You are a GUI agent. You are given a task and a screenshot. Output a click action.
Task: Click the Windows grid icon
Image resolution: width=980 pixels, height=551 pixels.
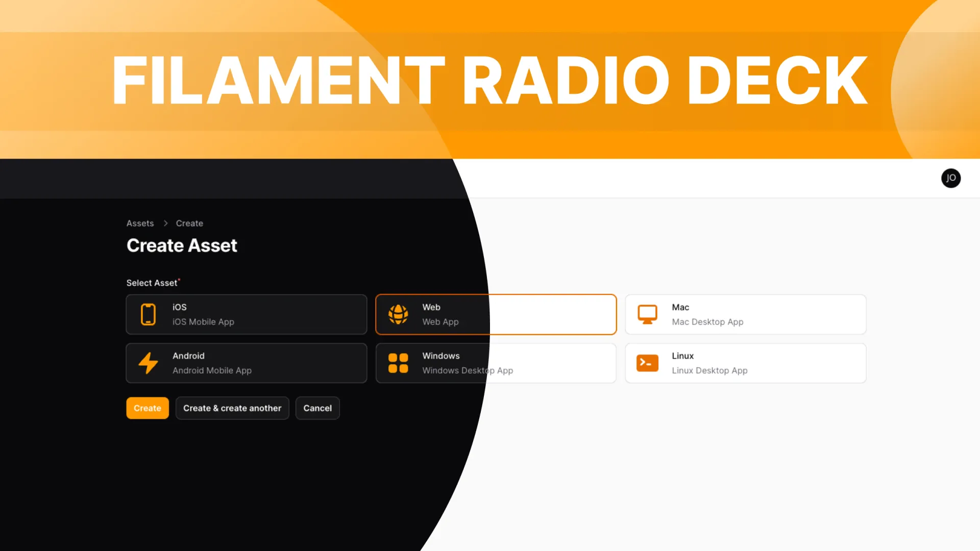click(x=398, y=363)
